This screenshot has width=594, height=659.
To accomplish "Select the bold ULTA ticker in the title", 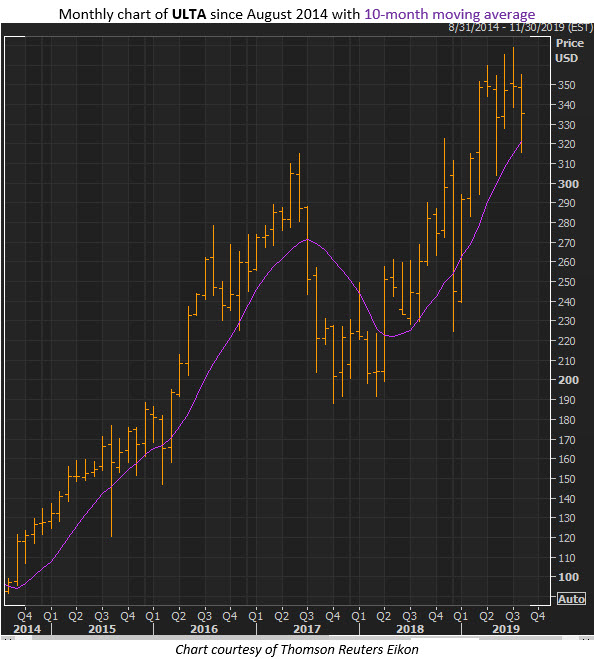I will tap(189, 14).
